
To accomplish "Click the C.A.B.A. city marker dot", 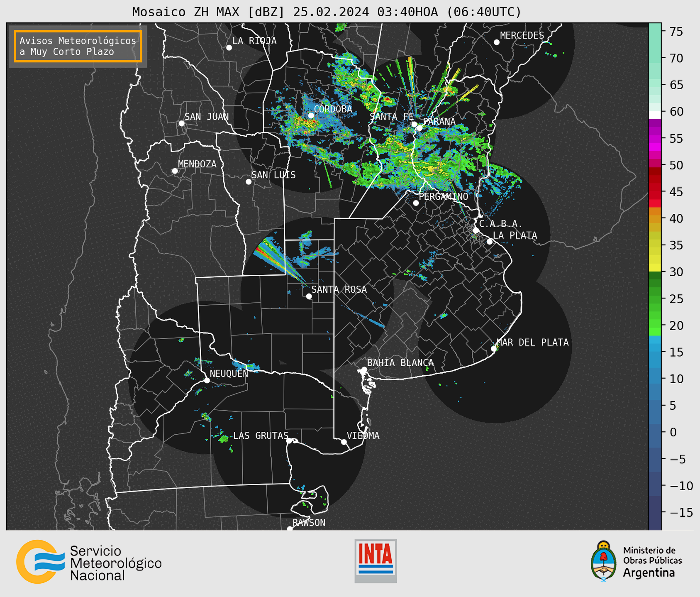I will [x=476, y=230].
